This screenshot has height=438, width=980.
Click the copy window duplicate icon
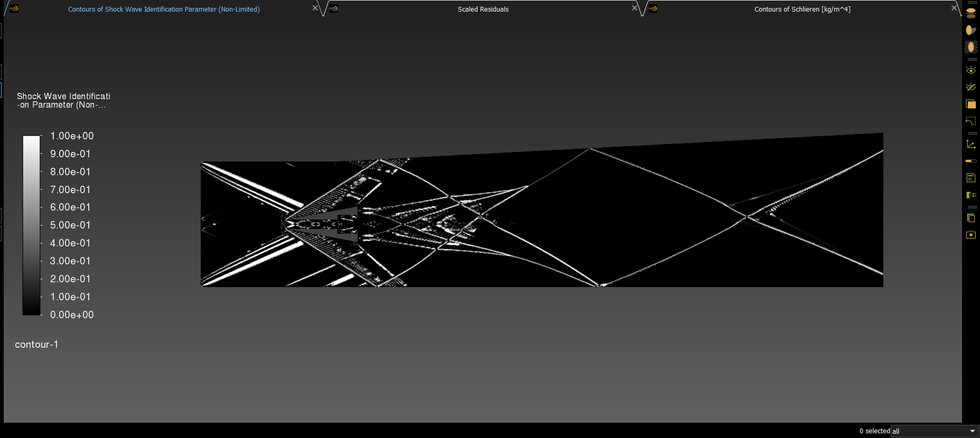(x=970, y=218)
